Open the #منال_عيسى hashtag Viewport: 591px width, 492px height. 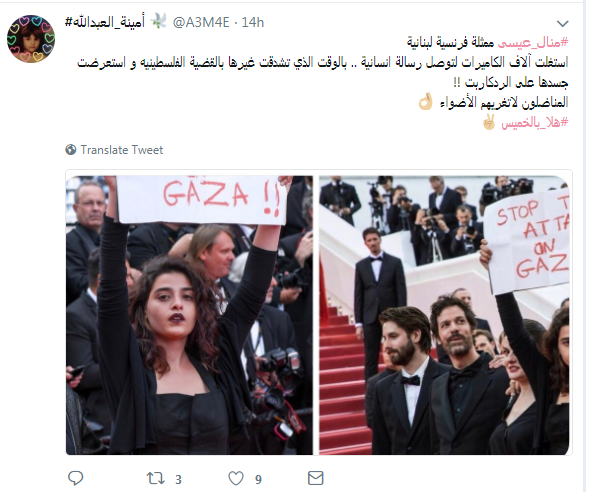(533, 43)
